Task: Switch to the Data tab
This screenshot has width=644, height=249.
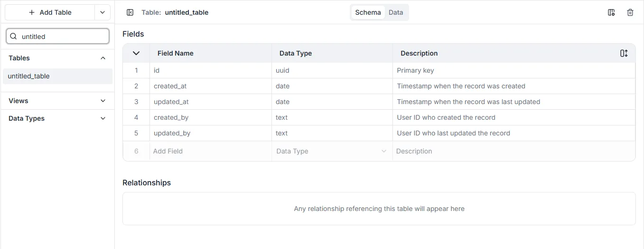Action: tap(396, 12)
